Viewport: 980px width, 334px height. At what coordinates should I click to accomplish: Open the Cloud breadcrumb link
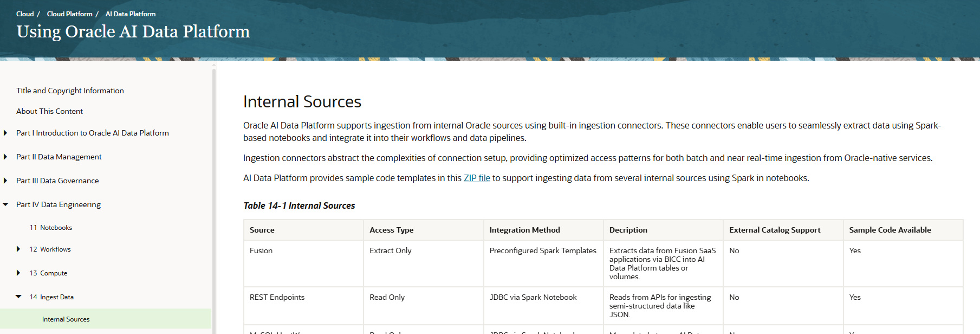(25, 14)
